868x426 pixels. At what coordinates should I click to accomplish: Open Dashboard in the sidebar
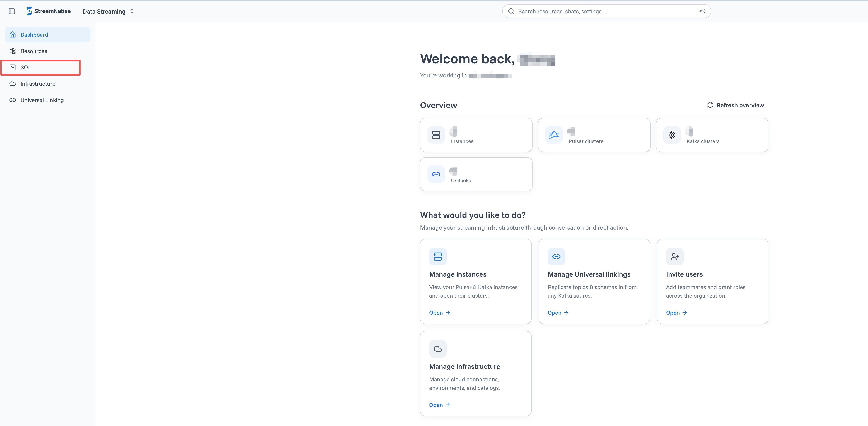pyautogui.click(x=47, y=35)
